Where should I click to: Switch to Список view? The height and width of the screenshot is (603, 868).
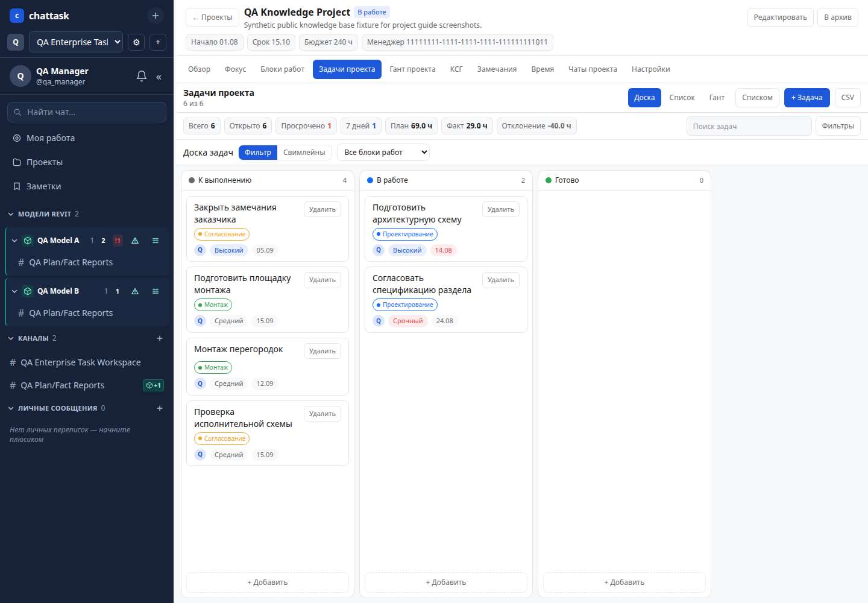pyautogui.click(x=682, y=98)
